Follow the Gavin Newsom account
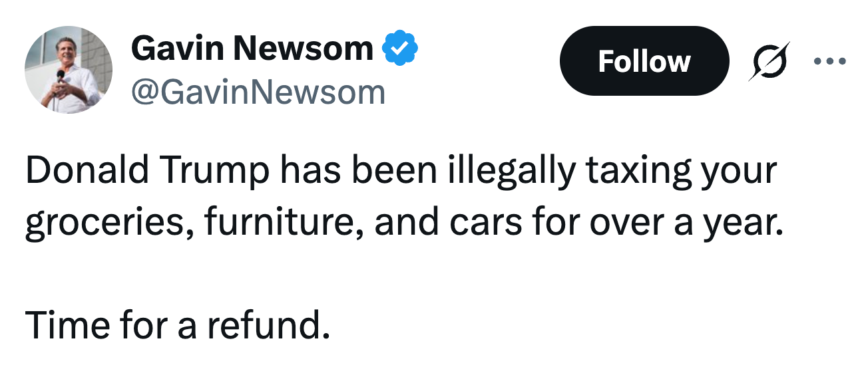Viewport: 868px width, 383px height. [x=644, y=61]
